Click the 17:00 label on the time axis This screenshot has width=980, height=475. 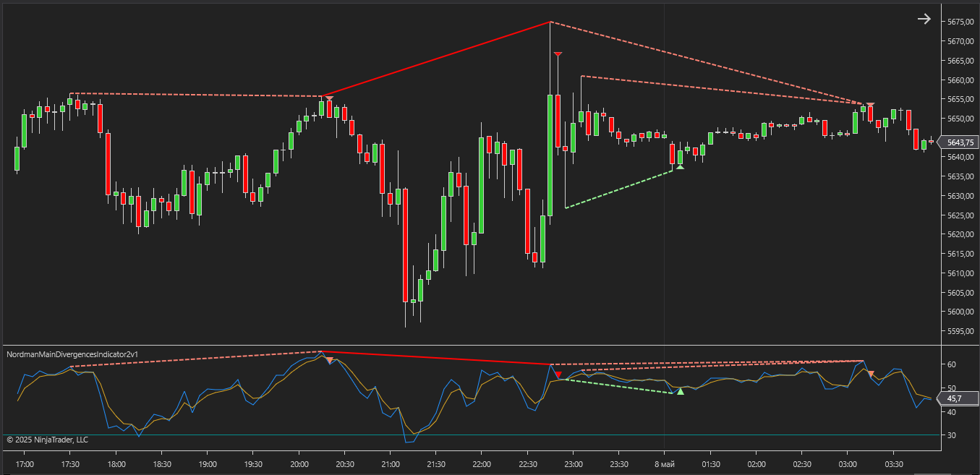tap(25, 464)
